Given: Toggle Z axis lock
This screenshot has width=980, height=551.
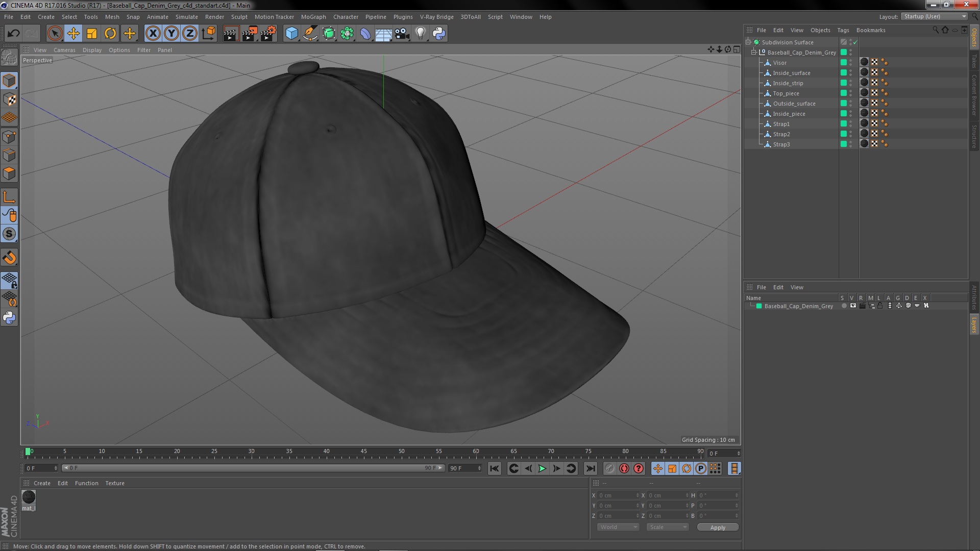Looking at the screenshot, I should tap(190, 34).
